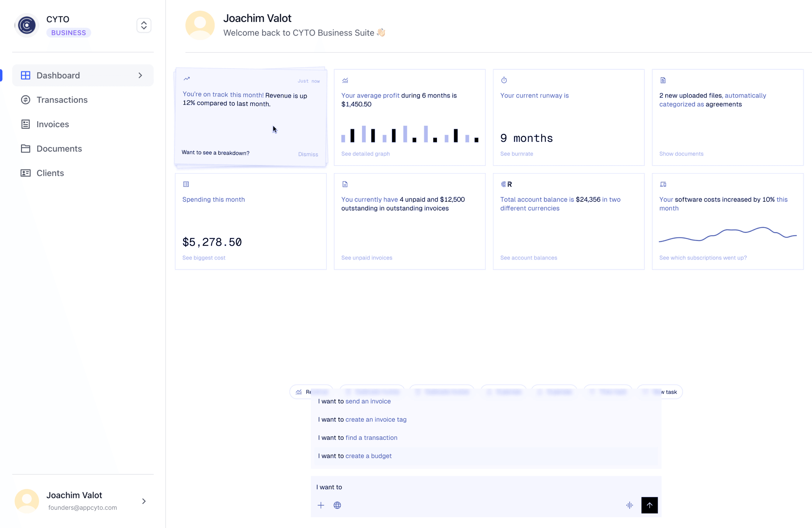Click the stopwatch icon on the runway card

pos(504,80)
